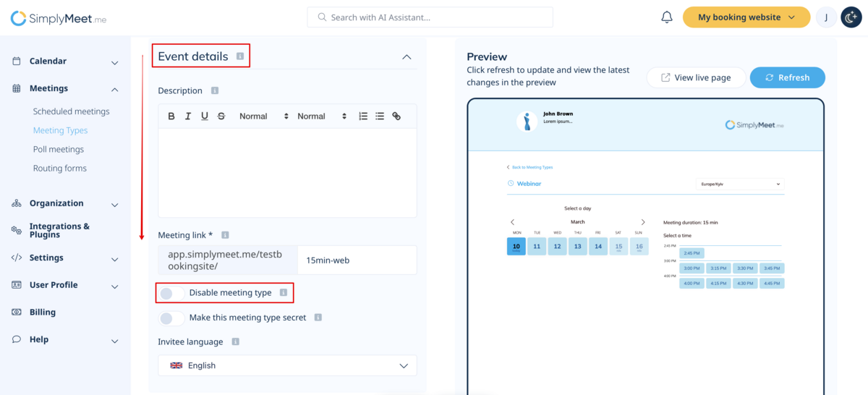This screenshot has height=395, width=868.
Task: Enable Make this meeting type secret
Action: pos(171,318)
